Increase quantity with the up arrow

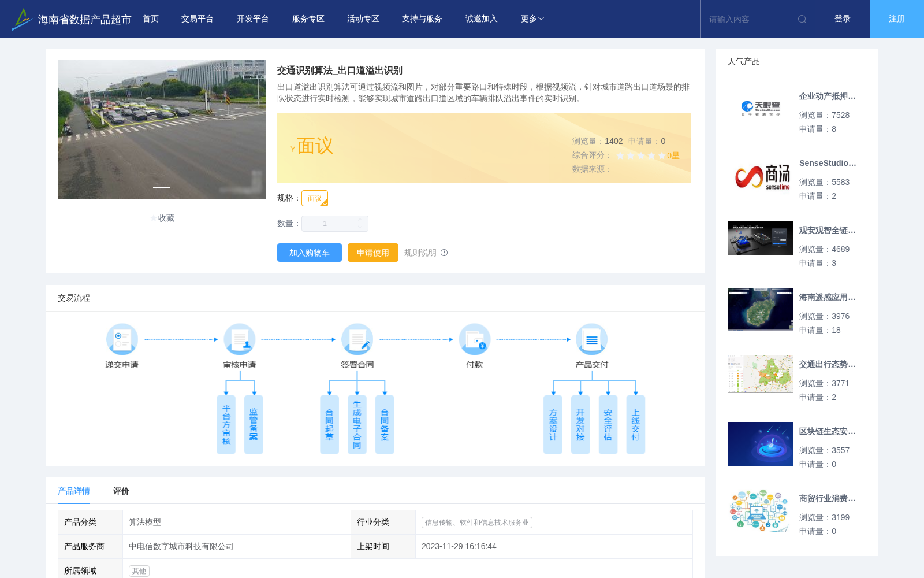point(360,220)
